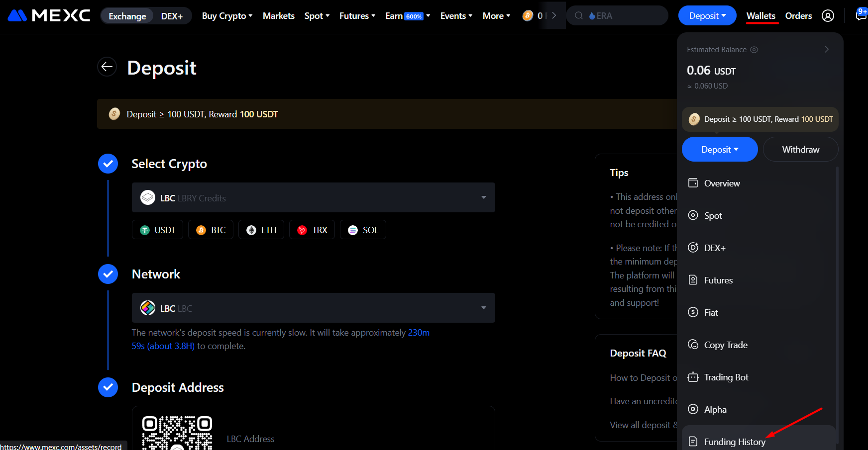Click the Overview wallet icon
The image size is (868, 450).
(x=693, y=183)
